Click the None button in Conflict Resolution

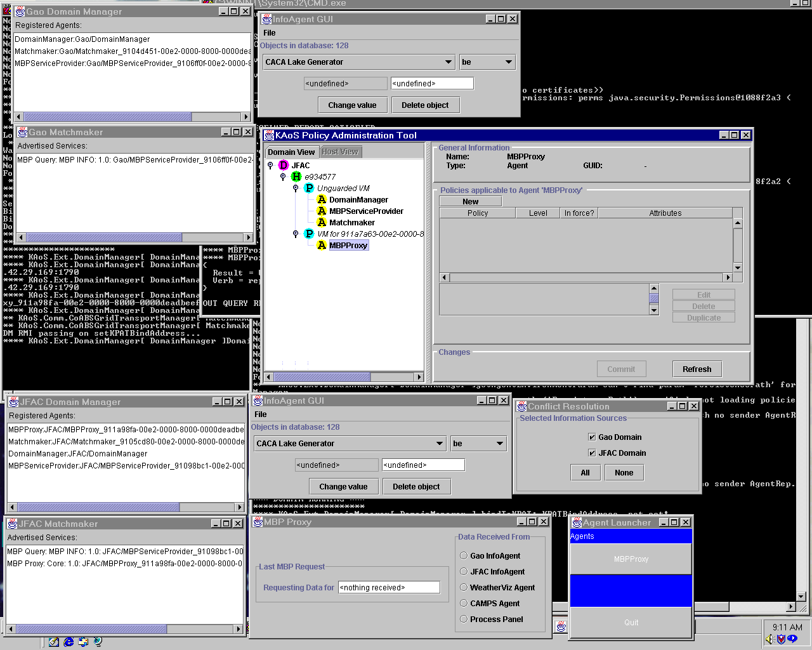tap(624, 473)
